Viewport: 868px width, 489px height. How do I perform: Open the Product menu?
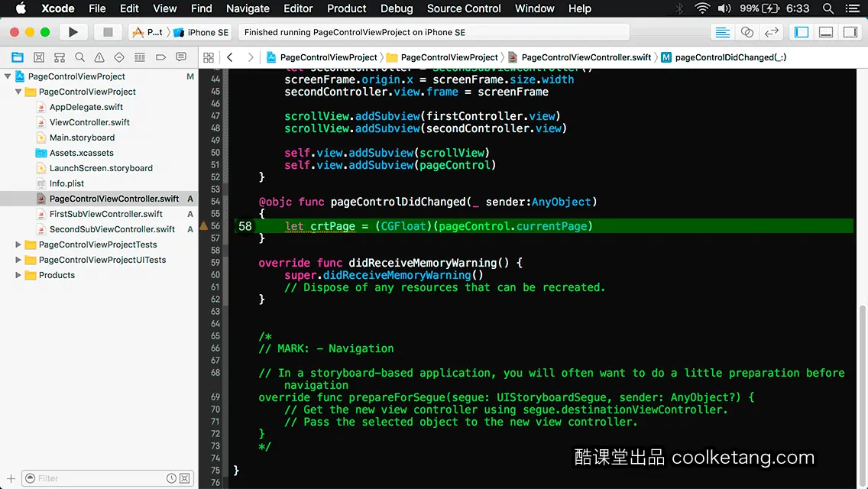tap(347, 8)
